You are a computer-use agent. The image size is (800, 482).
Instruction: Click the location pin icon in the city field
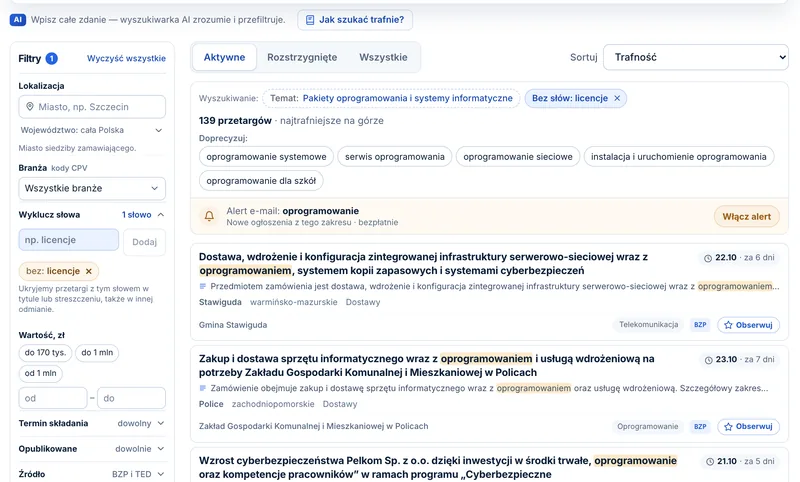point(30,107)
